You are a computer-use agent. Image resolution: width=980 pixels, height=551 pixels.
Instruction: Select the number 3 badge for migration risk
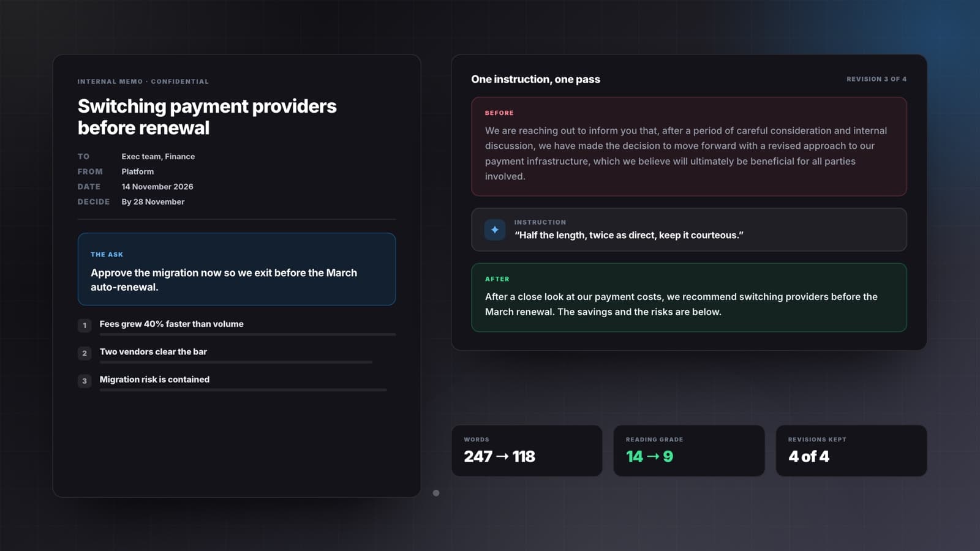85,381
